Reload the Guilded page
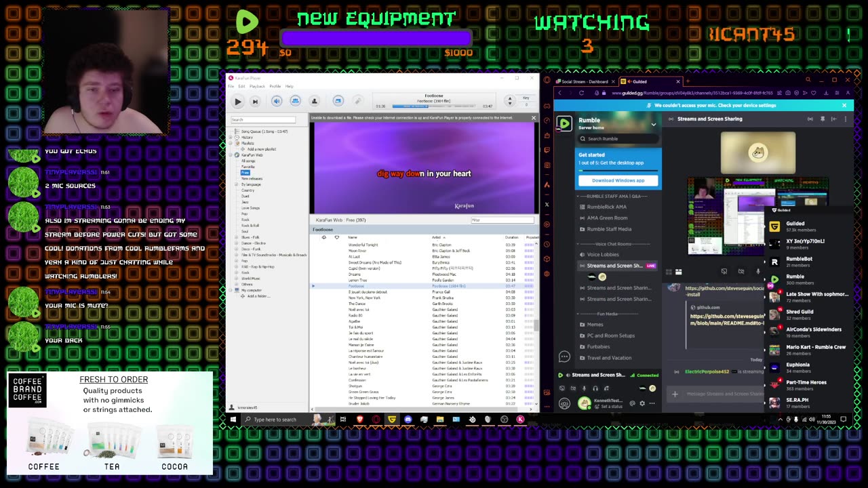Viewport: 868px width, 488px height. point(581,93)
